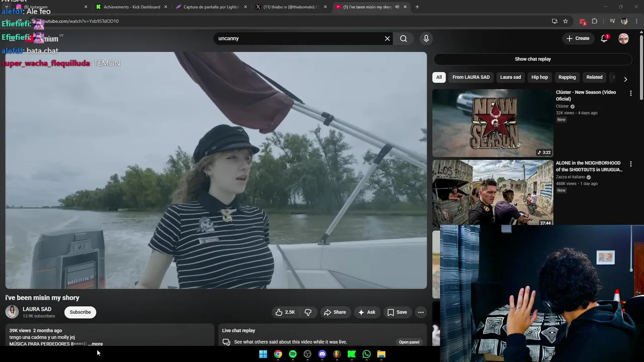This screenshot has height=362, width=644.
Task: Click the New Season video thumbnail
Action: coord(493,123)
